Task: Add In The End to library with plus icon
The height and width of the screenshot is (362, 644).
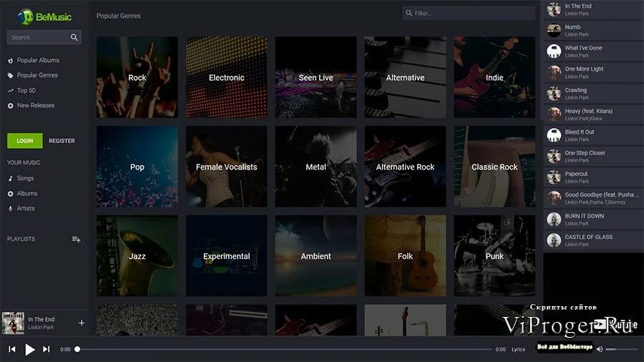Action: pyautogui.click(x=82, y=323)
